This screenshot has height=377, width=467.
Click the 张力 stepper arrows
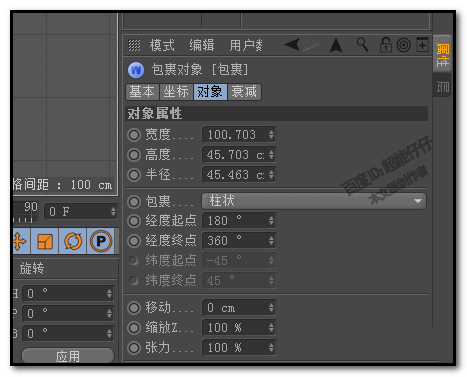[271, 348]
